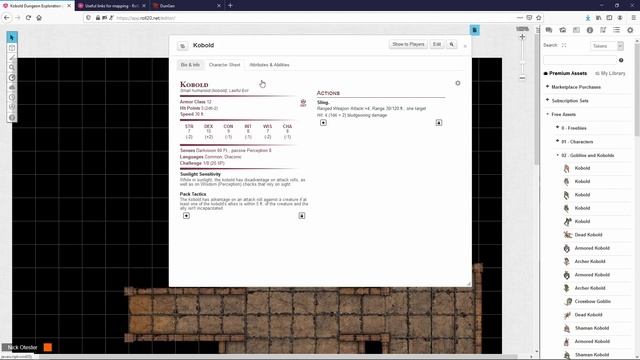Select the Measure ruler tool

click(12, 78)
